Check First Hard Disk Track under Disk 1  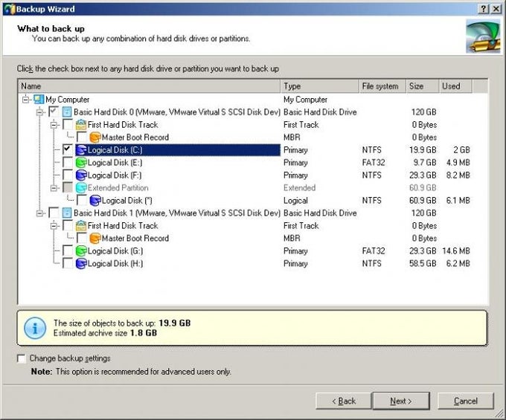tap(68, 226)
